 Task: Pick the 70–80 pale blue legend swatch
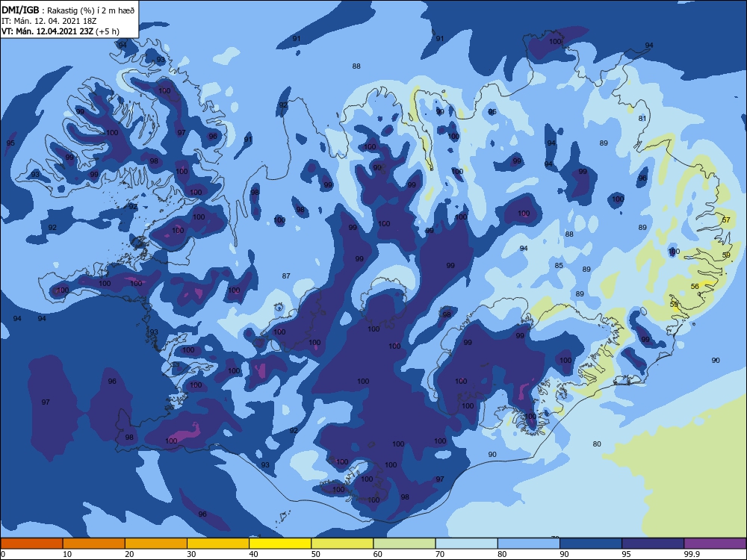point(466,544)
